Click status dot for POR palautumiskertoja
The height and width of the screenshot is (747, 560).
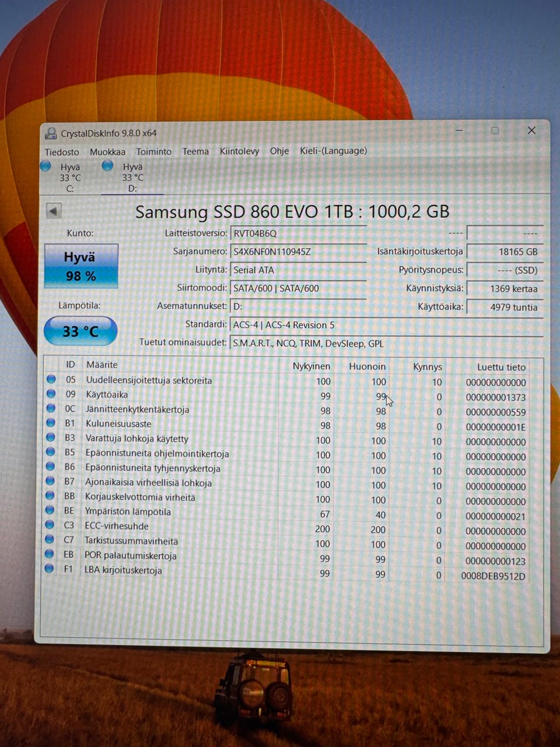click(50, 554)
